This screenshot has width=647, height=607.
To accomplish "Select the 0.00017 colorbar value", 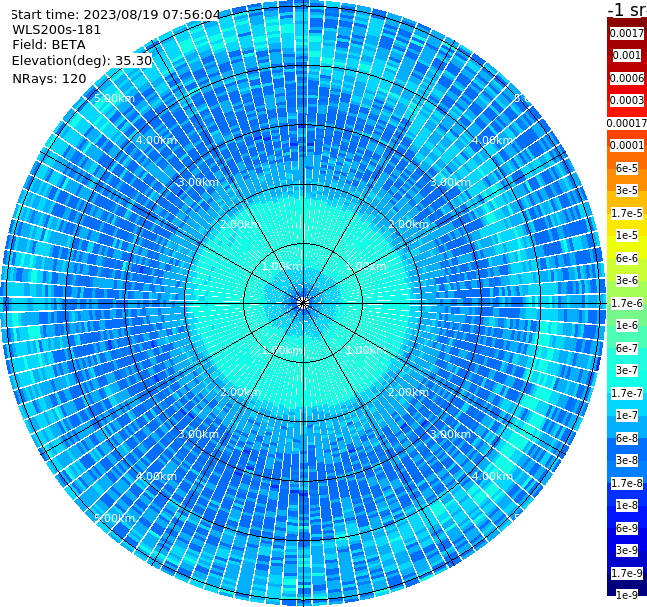I will click(627, 123).
